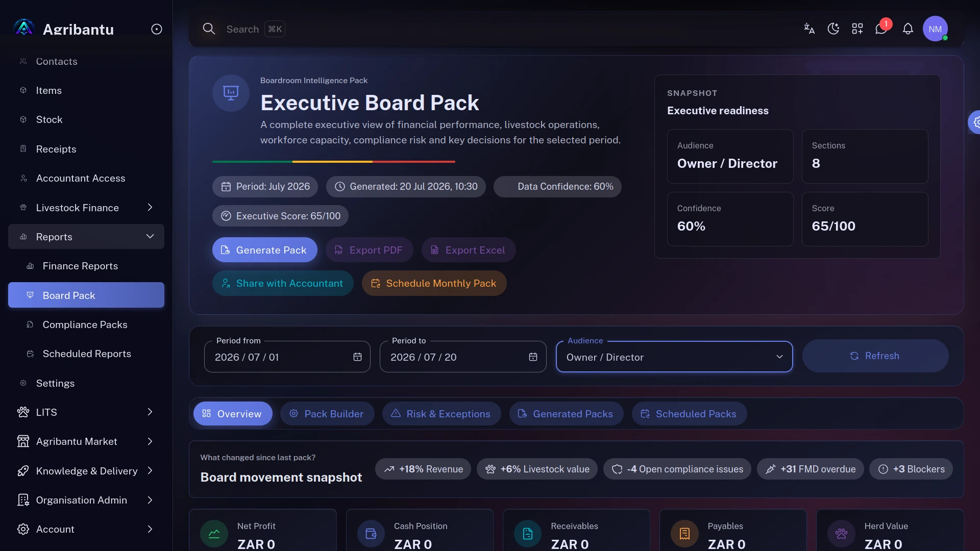
Task: Open Accountant Access in sidebar
Action: point(86,178)
